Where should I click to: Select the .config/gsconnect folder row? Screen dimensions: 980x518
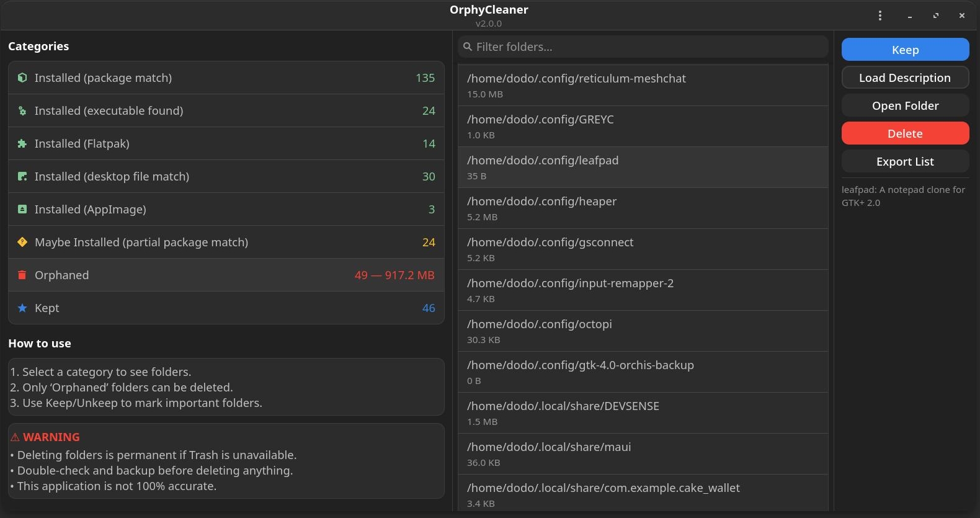(x=643, y=249)
